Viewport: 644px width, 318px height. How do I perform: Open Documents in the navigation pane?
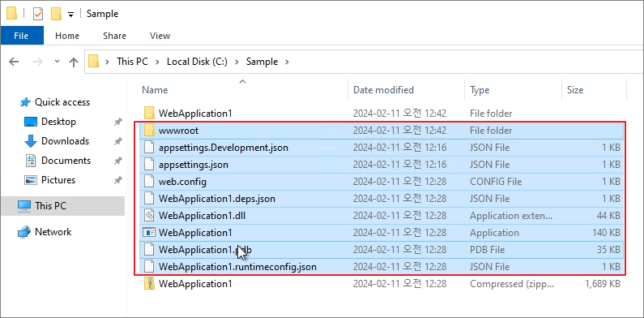pyautogui.click(x=66, y=161)
